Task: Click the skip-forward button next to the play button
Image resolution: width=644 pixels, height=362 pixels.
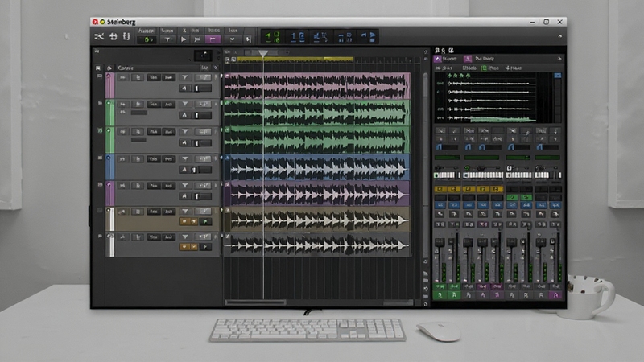Action: click(x=197, y=39)
